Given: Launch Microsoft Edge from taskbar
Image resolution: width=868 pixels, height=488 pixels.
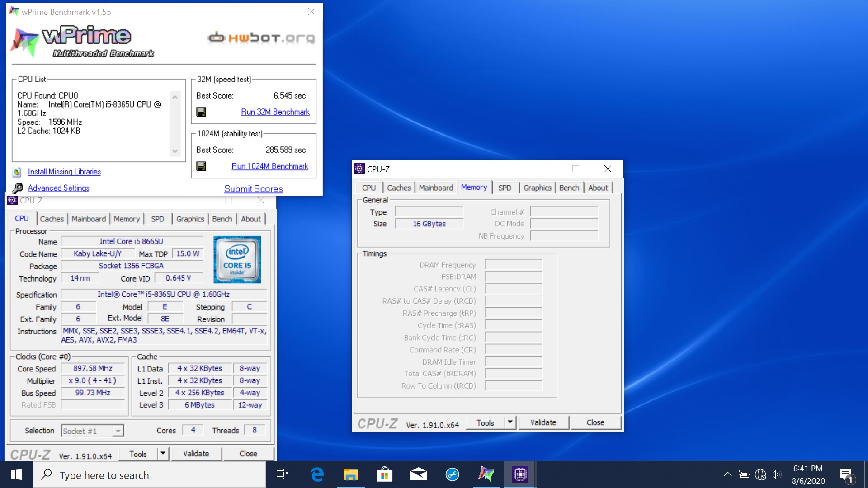Looking at the screenshot, I should pyautogui.click(x=317, y=474).
